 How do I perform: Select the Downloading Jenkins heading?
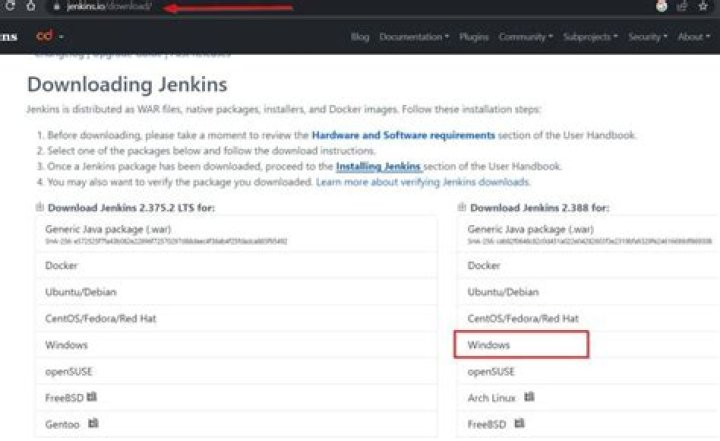pos(127,85)
